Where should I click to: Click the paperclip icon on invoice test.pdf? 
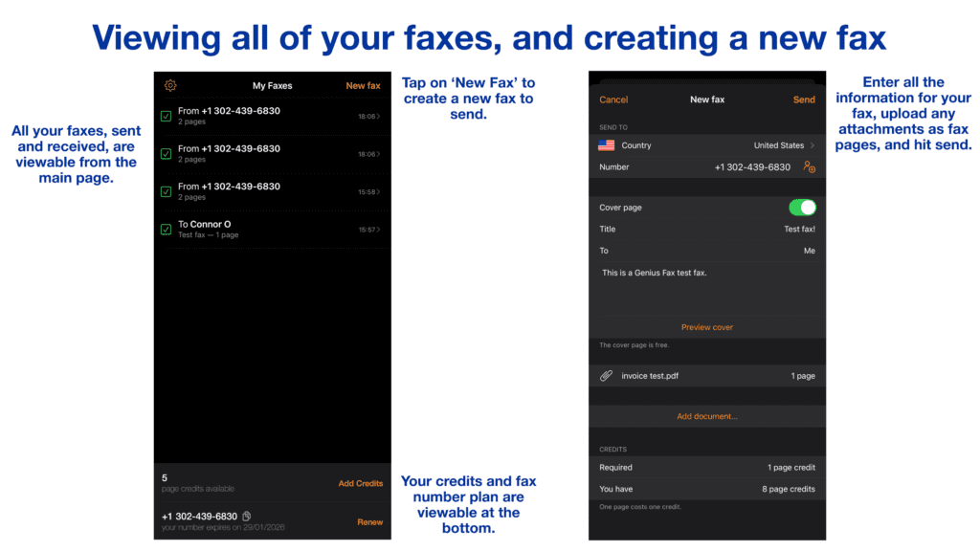point(605,375)
